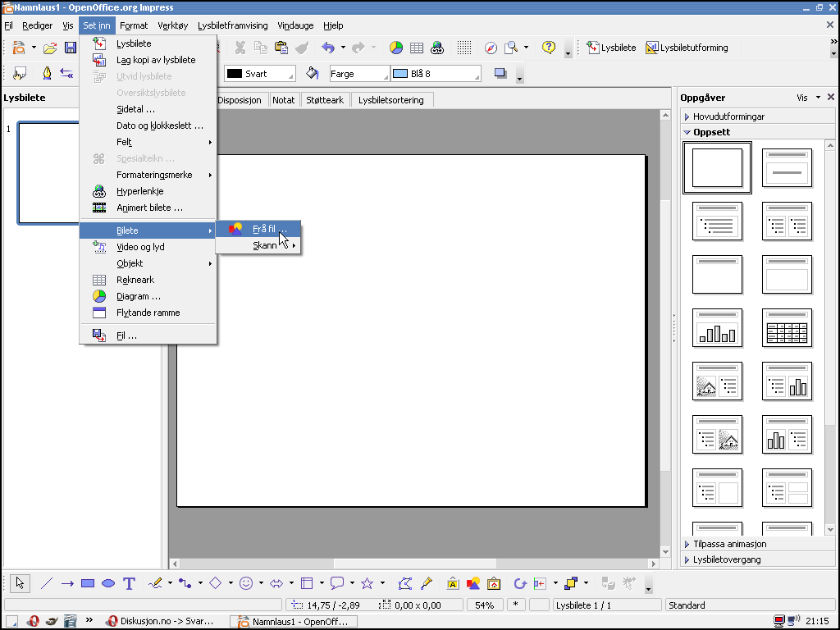Expand the Lysbiletovergang section
The image size is (840, 630).
[727, 559]
